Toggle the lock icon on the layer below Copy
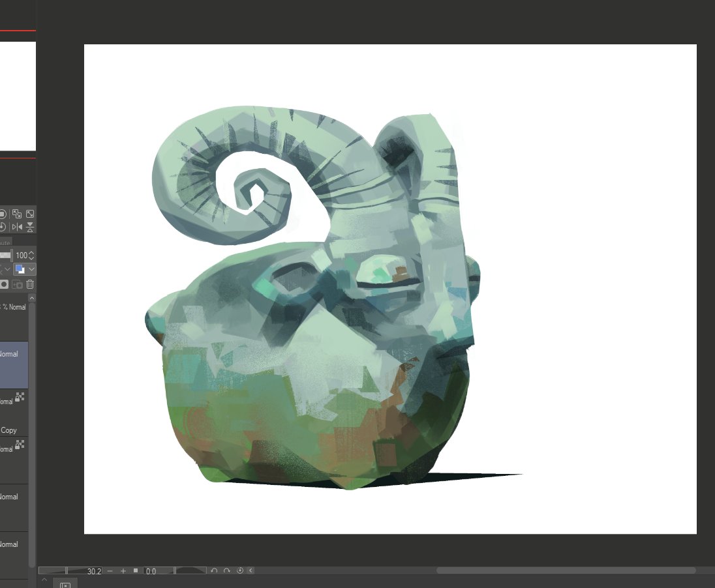The image size is (715, 588). click(x=20, y=444)
